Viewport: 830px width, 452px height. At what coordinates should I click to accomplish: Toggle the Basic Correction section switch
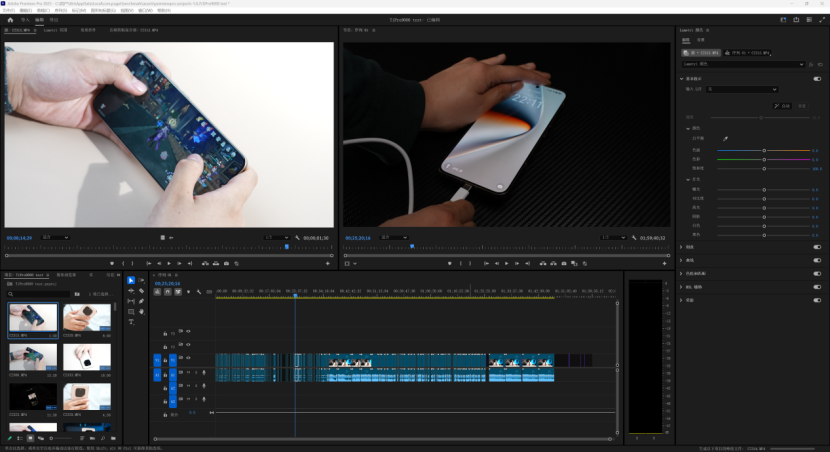817,78
